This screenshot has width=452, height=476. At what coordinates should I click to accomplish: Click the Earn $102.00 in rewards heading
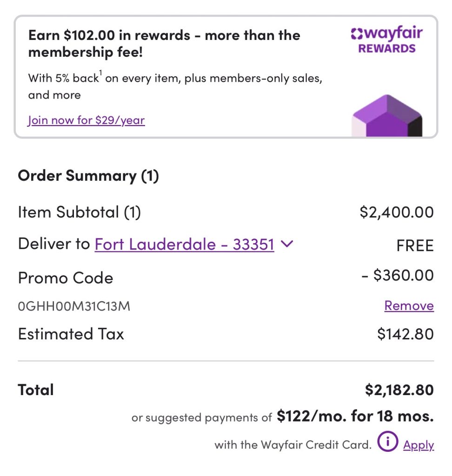[x=164, y=43]
